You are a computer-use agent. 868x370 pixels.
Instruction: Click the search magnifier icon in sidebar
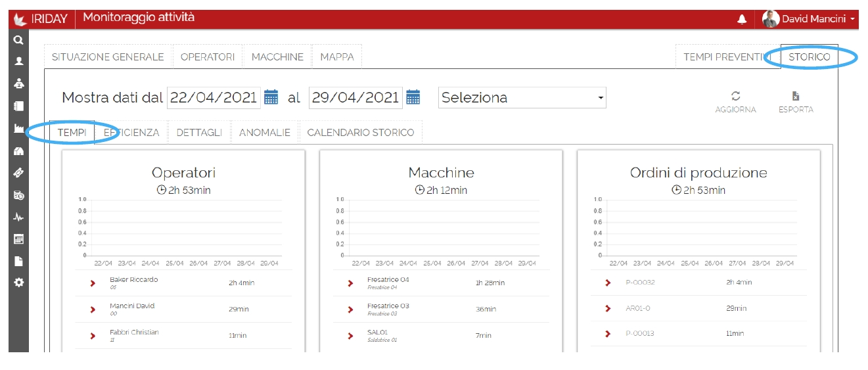18,40
